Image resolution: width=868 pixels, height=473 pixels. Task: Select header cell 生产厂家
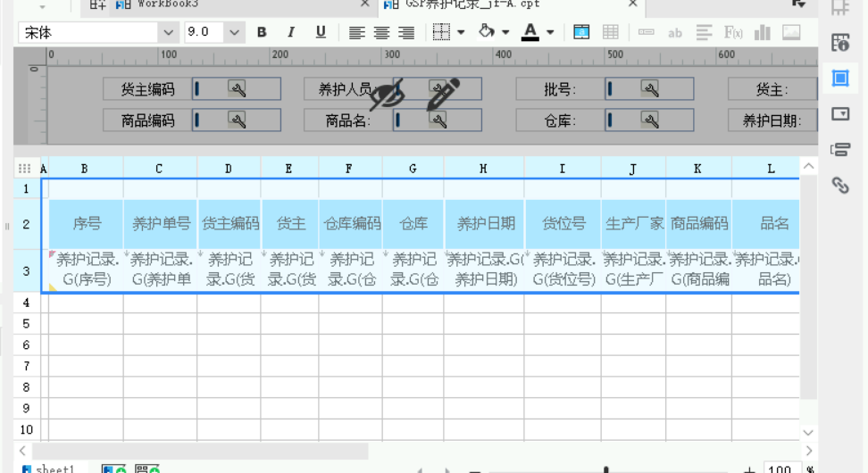pos(633,224)
